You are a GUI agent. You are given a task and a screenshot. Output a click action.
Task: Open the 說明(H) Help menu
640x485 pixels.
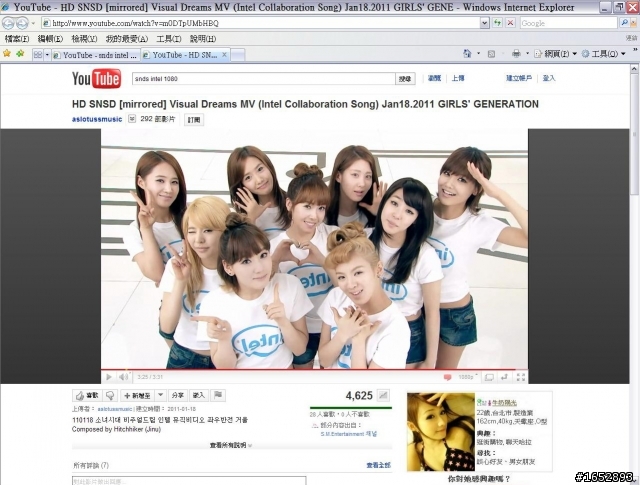(x=203, y=39)
